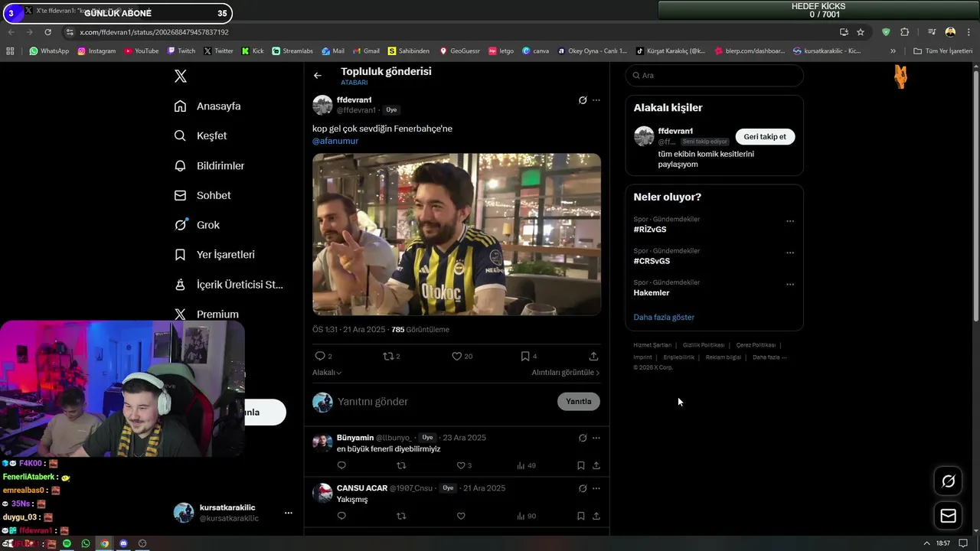This screenshot has width=980, height=551.
Task: Open Premium in the sidebar
Action: [x=207, y=314]
